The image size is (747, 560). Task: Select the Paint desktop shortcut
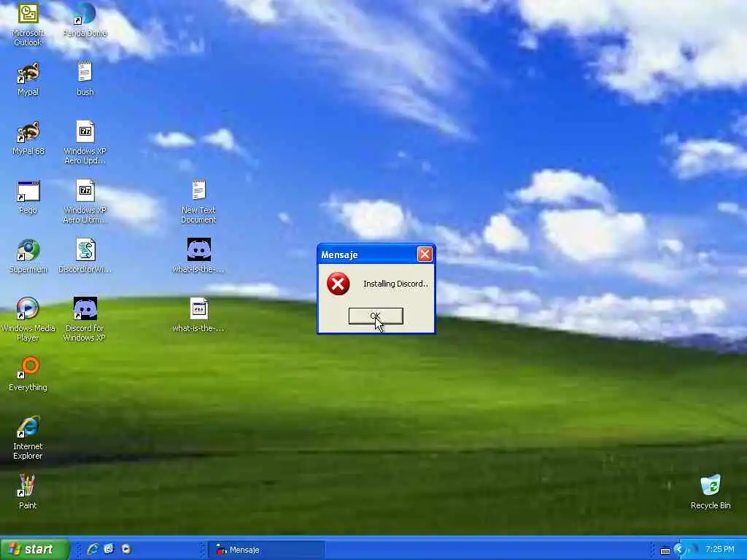(x=28, y=492)
